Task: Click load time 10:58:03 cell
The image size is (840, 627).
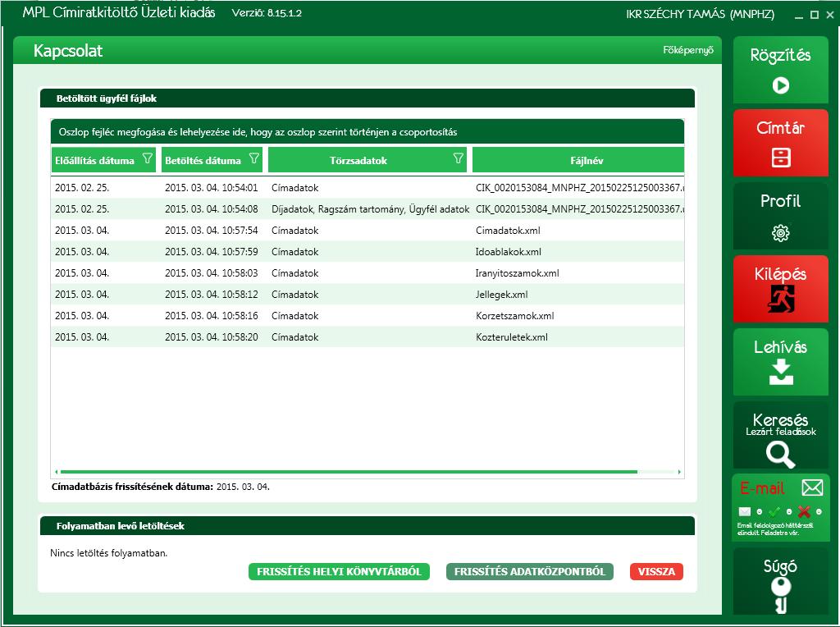Action: 211,273
